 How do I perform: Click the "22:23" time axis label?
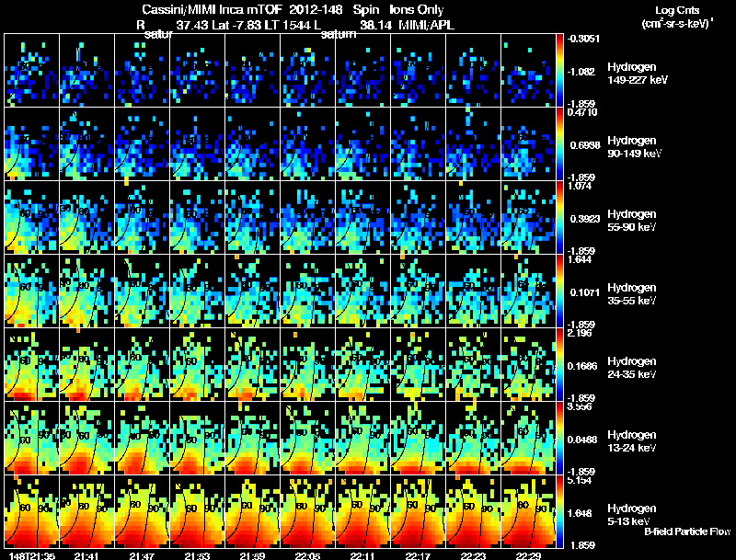tap(473, 555)
